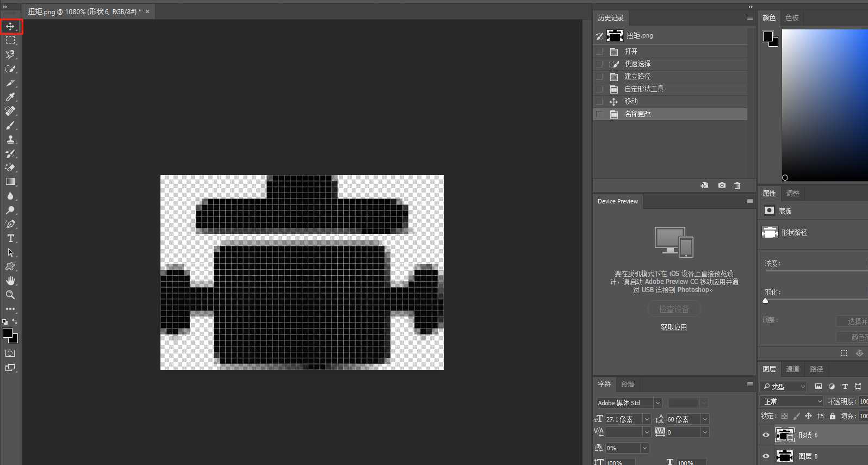Select the 扭矩.png history snapshot thumbnail
This screenshot has width=868, height=465.
[x=615, y=36]
